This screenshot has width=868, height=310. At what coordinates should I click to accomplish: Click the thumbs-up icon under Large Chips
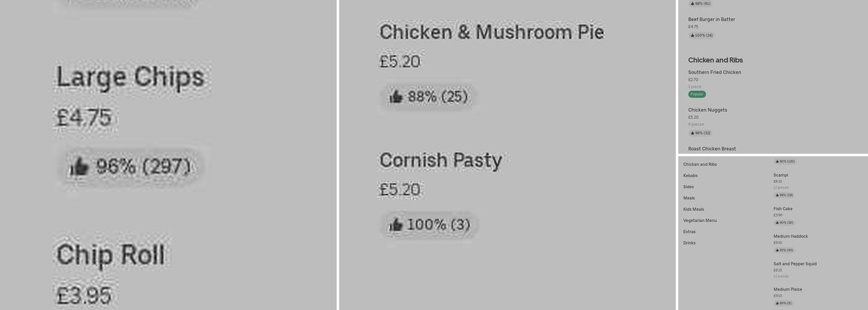79,167
